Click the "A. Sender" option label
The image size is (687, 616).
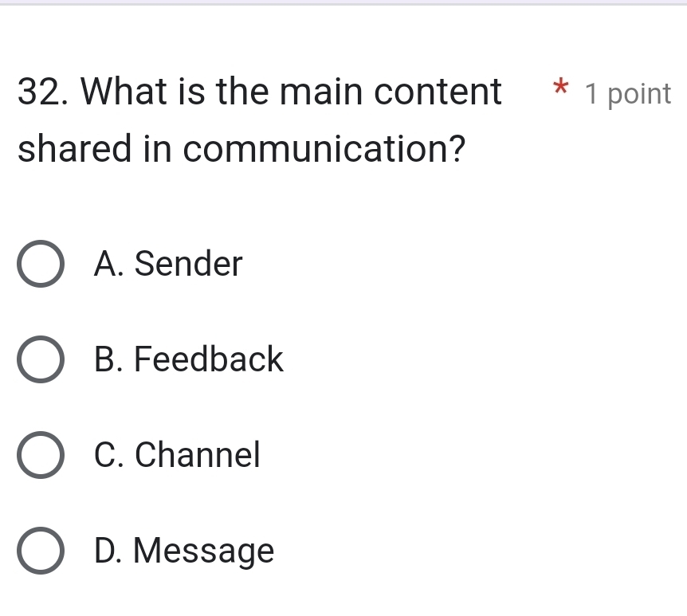pyautogui.click(x=167, y=264)
